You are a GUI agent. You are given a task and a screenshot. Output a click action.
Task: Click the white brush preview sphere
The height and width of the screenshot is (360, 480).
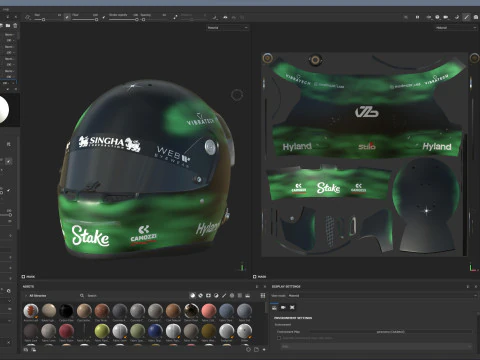click(x=3, y=109)
